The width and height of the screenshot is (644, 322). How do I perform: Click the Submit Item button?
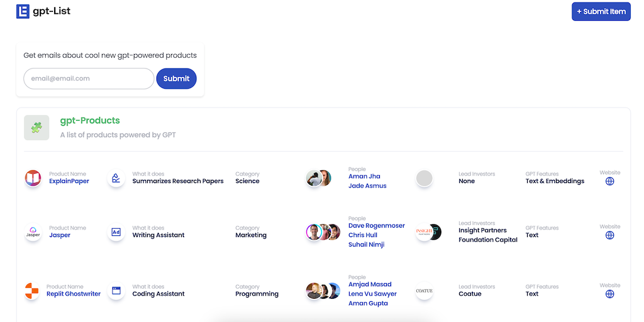[601, 11]
